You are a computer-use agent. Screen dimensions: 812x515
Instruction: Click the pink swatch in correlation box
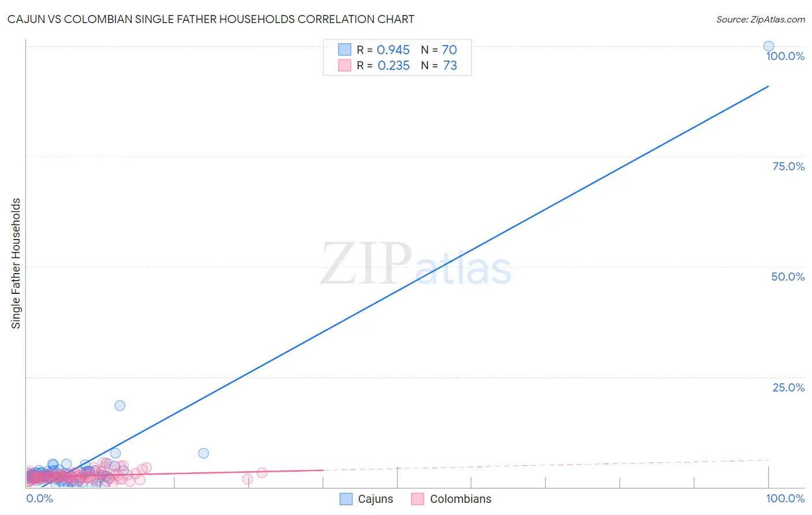pos(345,65)
